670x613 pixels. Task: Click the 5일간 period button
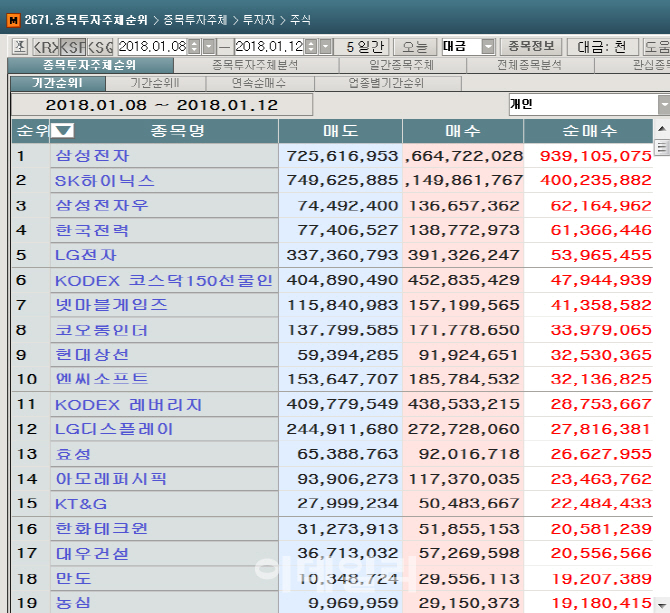[x=364, y=47]
